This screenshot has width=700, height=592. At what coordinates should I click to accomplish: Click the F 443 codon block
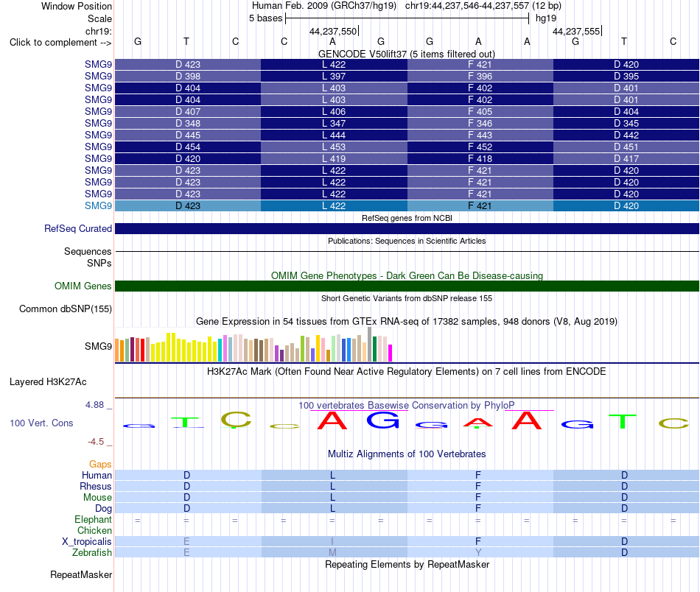click(480, 135)
